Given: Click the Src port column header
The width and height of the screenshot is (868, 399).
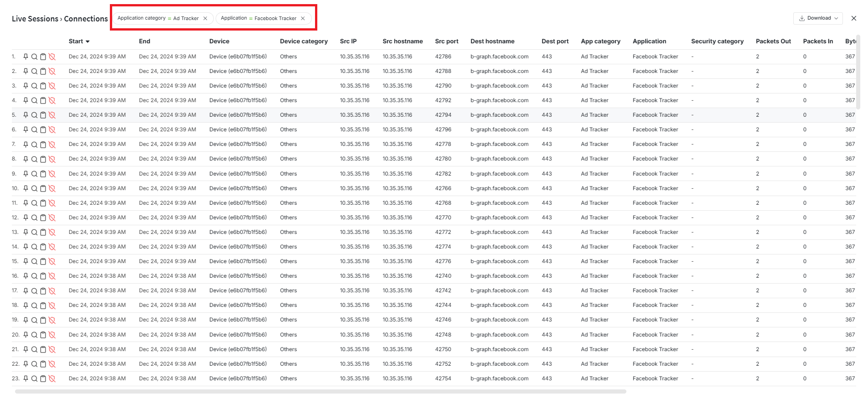Looking at the screenshot, I should (x=447, y=41).
